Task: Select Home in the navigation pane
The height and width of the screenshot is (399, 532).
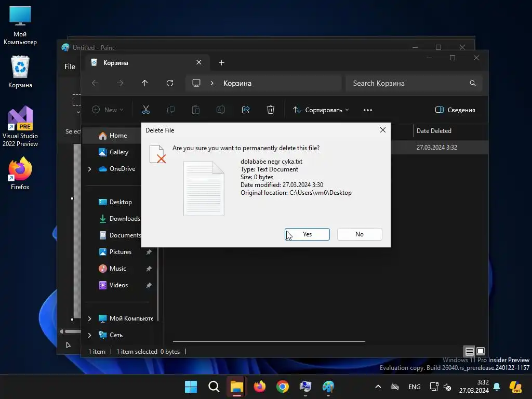Action: (x=118, y=136)
